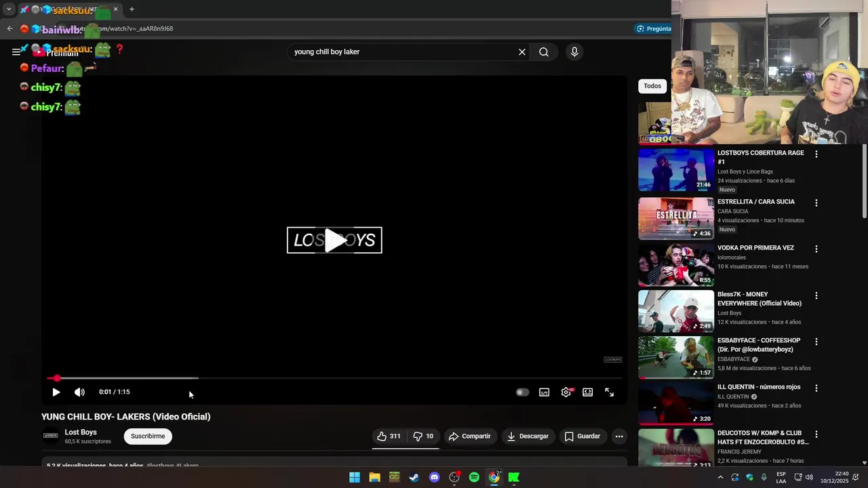
Task: Open ESTRELLITA / CARA SUCIA thumbnail
Action: click(x=676, y=218)
